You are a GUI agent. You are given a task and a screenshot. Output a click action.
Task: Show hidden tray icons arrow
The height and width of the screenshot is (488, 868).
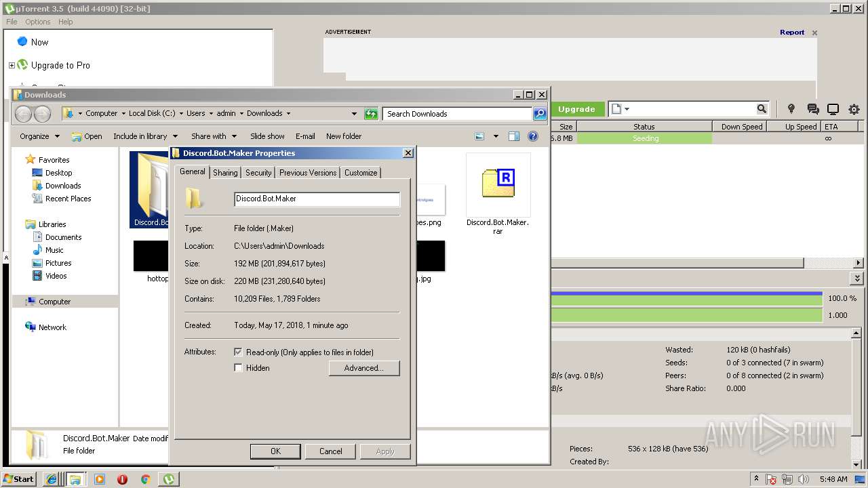tap(756, 479)
